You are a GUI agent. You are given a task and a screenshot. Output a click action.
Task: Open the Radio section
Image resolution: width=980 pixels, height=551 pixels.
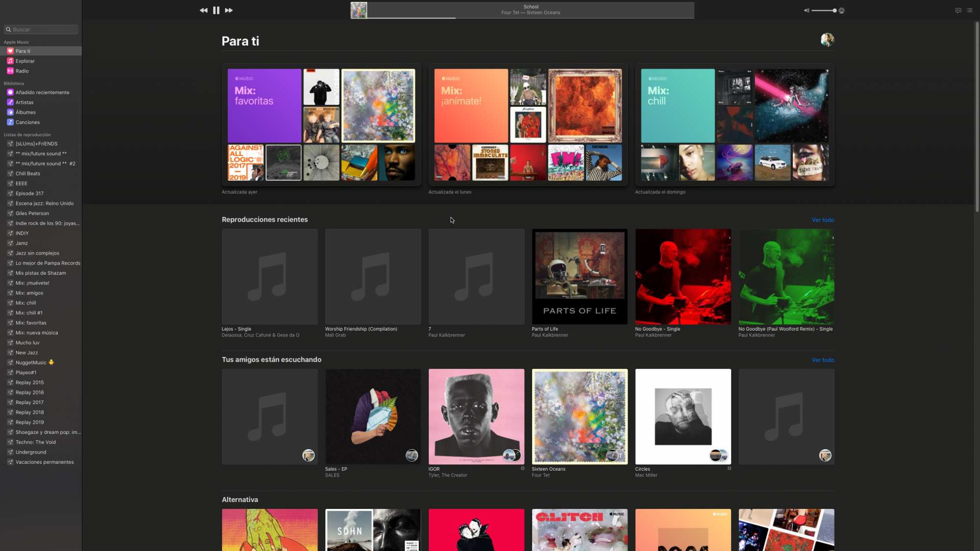22,71
